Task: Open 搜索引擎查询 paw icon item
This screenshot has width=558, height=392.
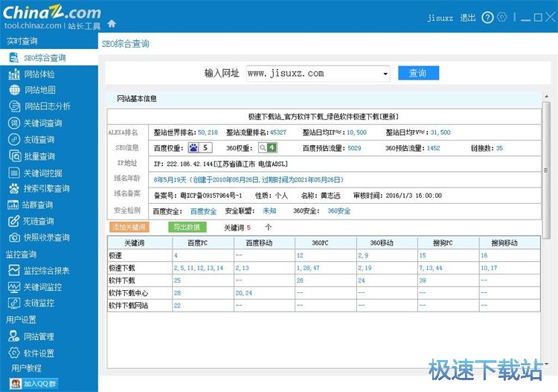Action: coord(13,188)
